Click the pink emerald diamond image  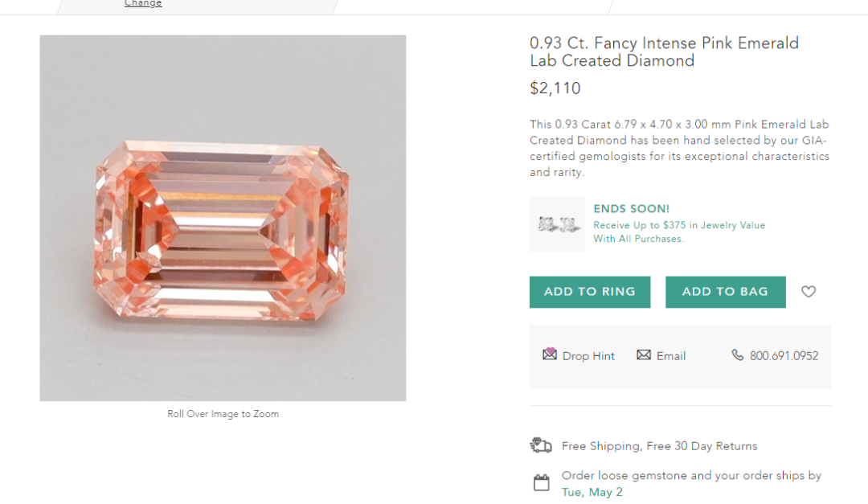coord(223,218)
